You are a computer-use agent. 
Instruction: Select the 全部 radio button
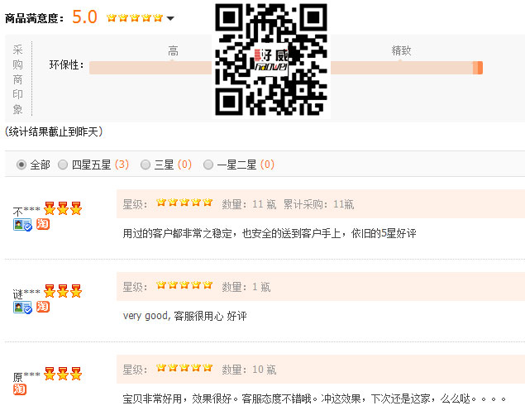[21, 165]
